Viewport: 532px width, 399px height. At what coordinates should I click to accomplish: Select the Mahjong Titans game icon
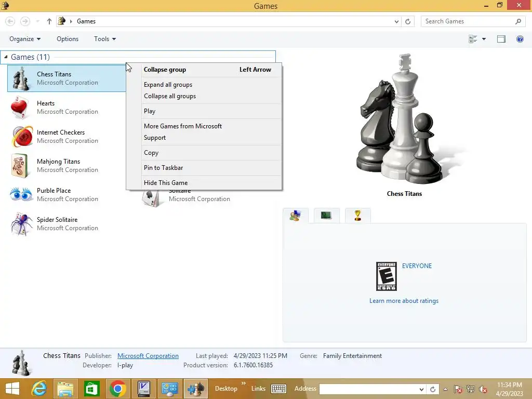tap(19, 166)
